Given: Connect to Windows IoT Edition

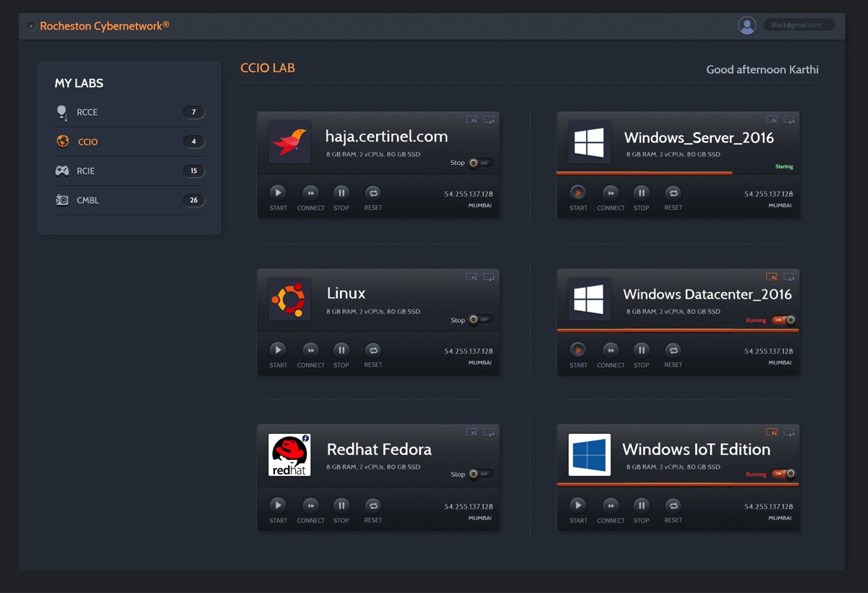Looking at the screenshot, I should [610, 505].
